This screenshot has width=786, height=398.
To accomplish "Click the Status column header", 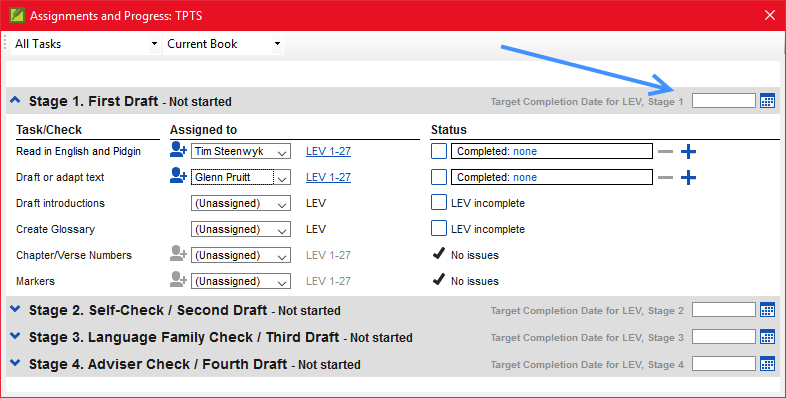I will point(449,130).
